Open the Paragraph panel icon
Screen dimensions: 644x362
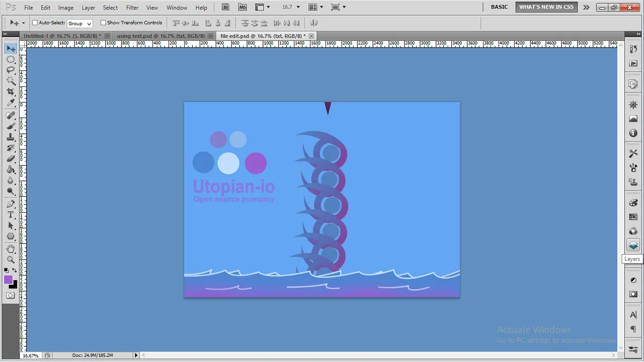click(633, 329)
